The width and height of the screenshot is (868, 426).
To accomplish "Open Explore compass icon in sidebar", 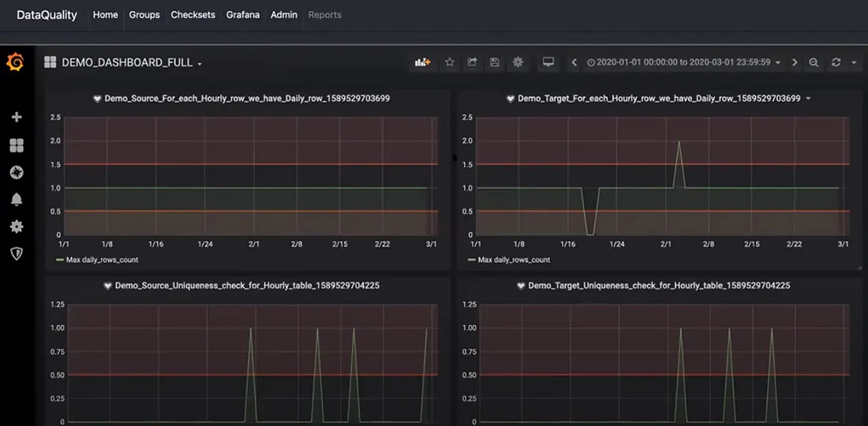I will point(17,173).
